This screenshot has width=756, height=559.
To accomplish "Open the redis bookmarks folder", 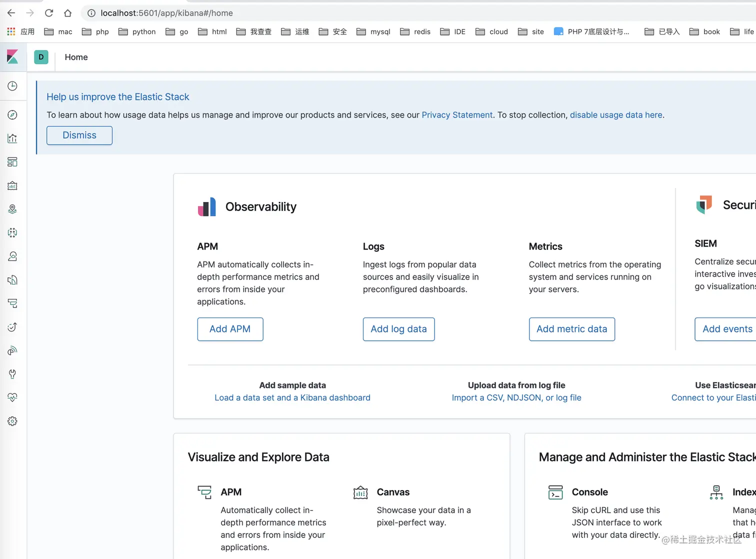I will click(x=415, y=31).
